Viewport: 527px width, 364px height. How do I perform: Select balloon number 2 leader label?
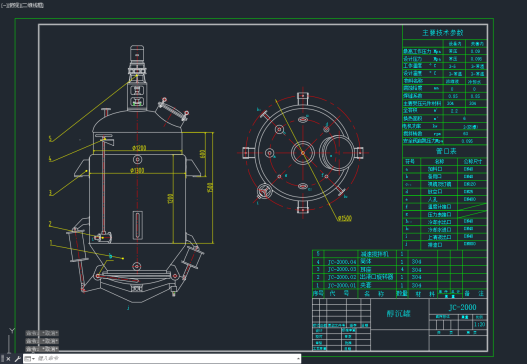point(50,224)
